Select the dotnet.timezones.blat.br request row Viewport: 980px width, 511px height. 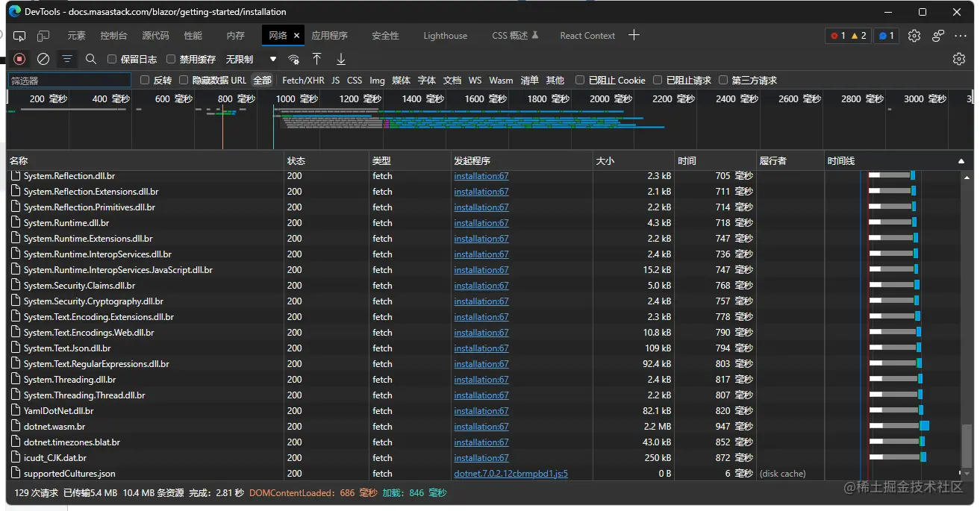pyautogui.click(x=483, y=442)
